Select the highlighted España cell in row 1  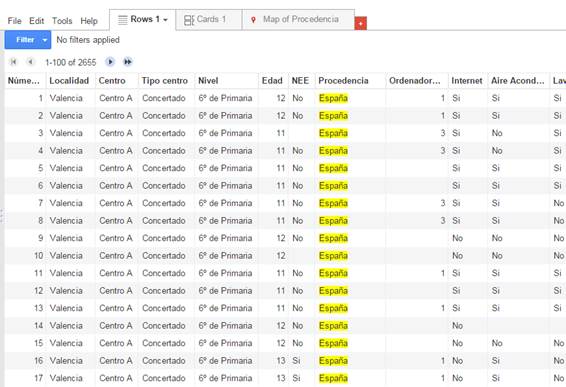(333, 98)
